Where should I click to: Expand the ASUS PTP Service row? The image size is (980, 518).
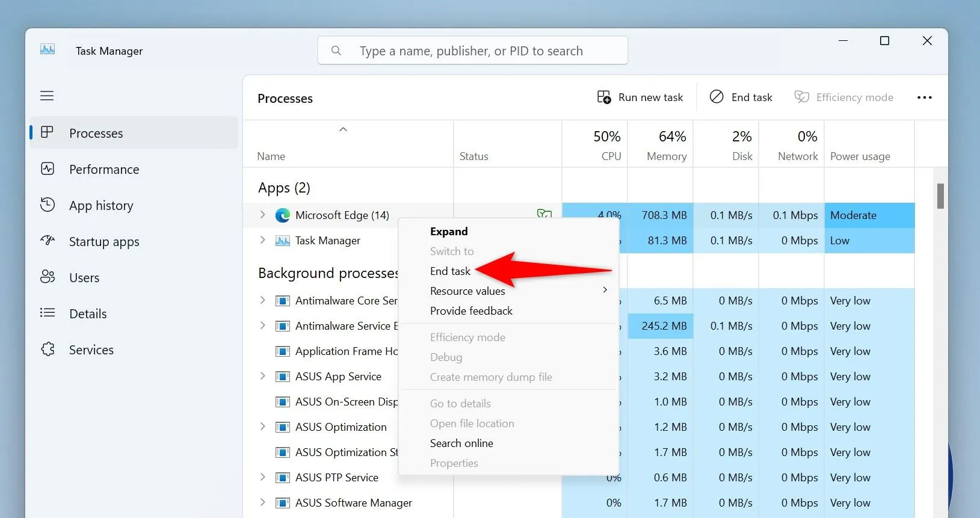[x=262, y=477]
